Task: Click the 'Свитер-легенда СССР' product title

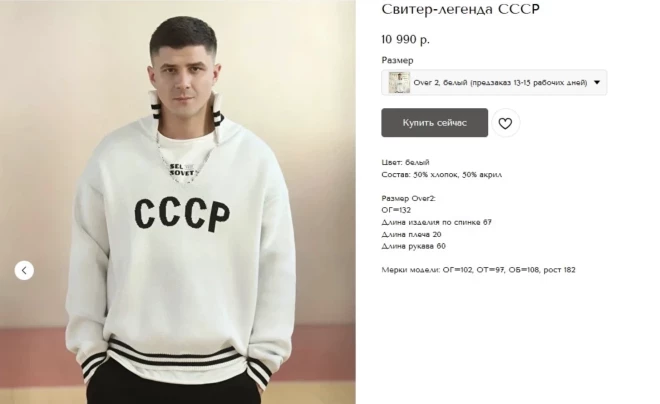Action: (x=460, y=9)
